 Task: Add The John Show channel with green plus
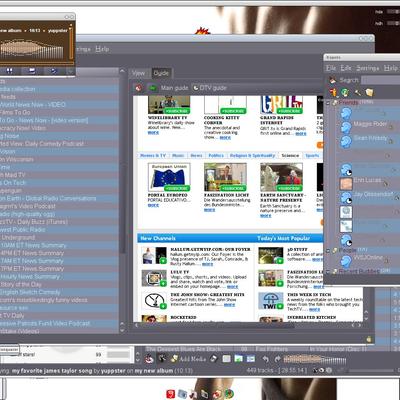[163, 306]
